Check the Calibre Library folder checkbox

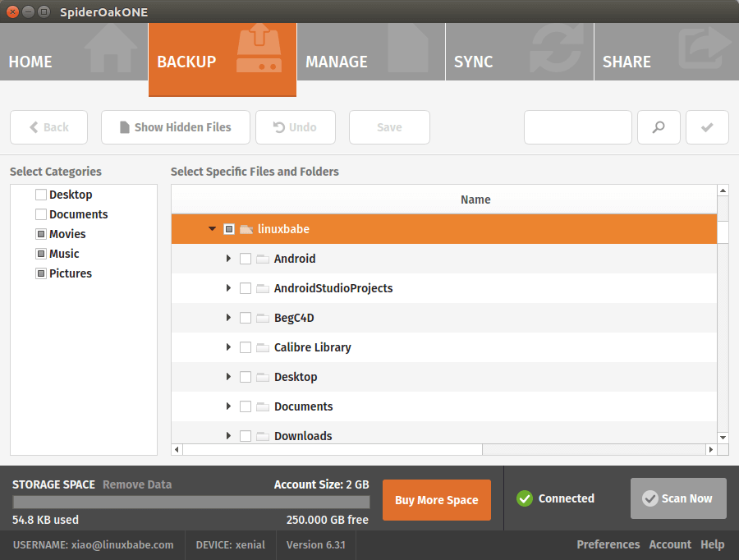tap(246, 347)
